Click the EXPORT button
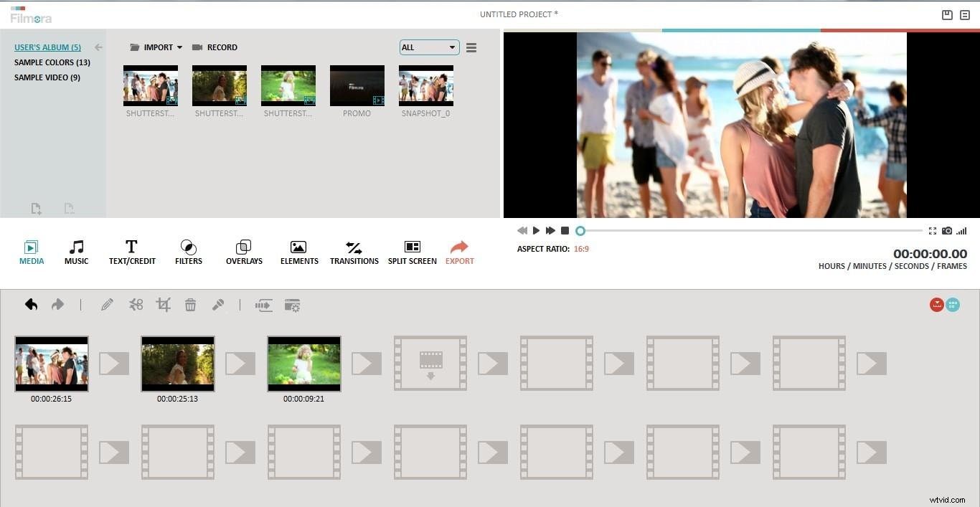Image resolution: width=980 pixels, height=507 pixels. click(459, 252)
